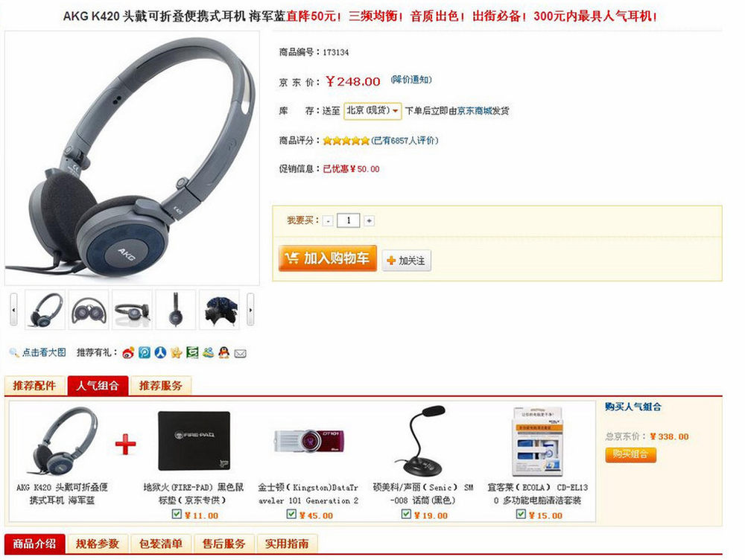
Task: Share via the Renren blue icon
Action: point(160,352)
